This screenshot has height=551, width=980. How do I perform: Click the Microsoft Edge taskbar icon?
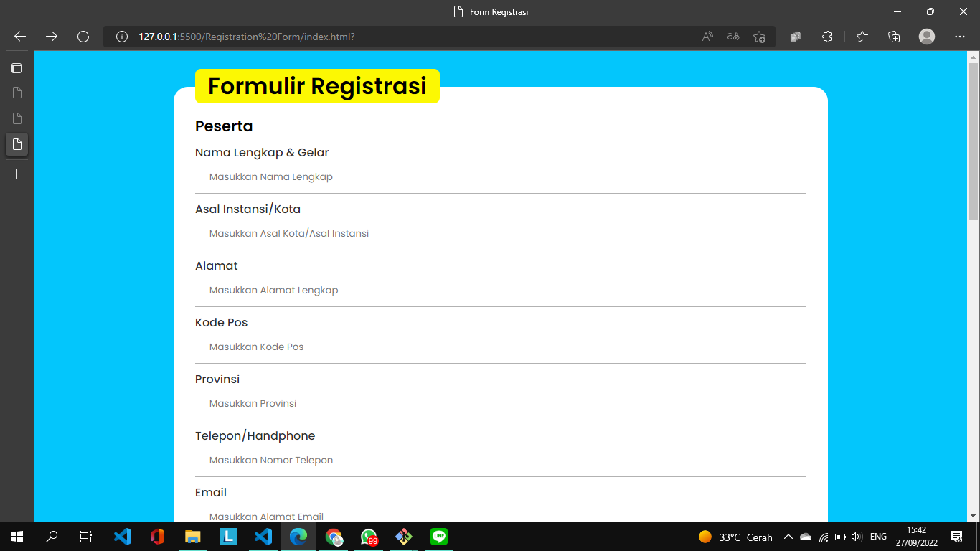pos(298,537)
